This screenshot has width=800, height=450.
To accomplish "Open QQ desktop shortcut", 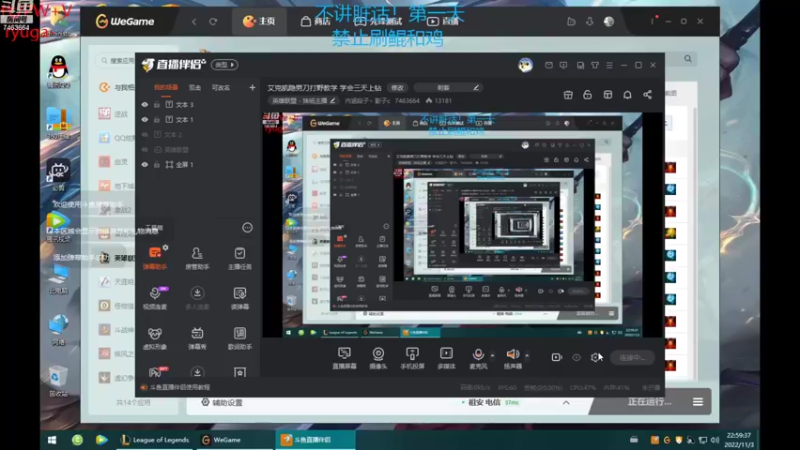I will (58, 71).
